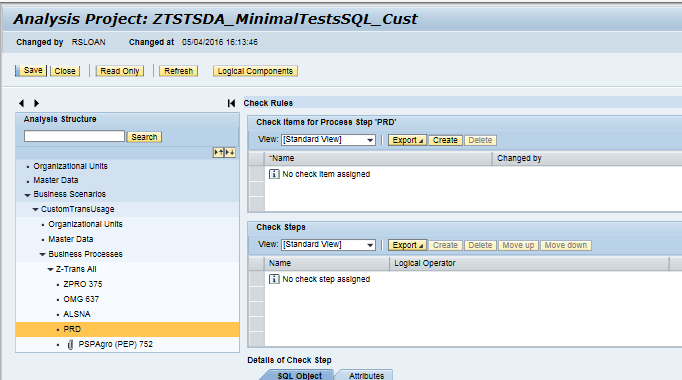This screenshot has width=682, height=380.
Task: Click Delete in Check Steps toolbar
Action: point(480,245)
